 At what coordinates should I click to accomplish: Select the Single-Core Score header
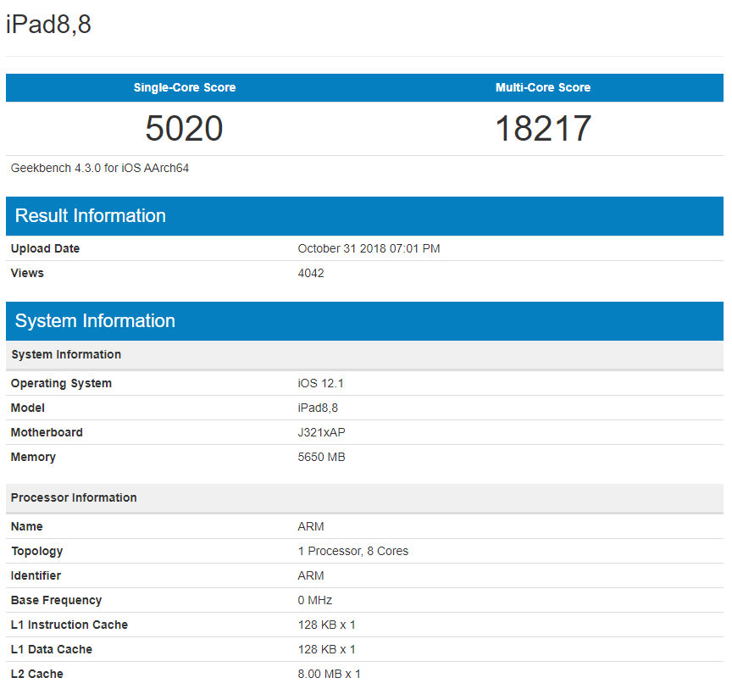pyautogui.click(x=185, y=87)
